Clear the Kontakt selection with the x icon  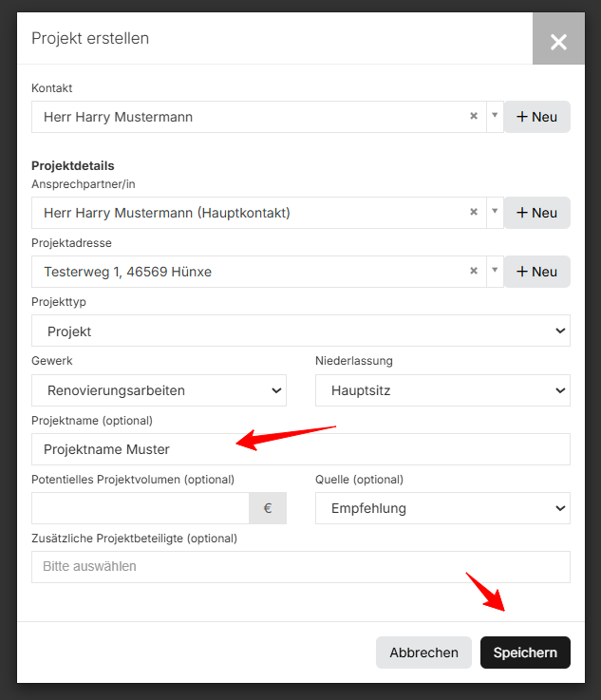point(474,116)
